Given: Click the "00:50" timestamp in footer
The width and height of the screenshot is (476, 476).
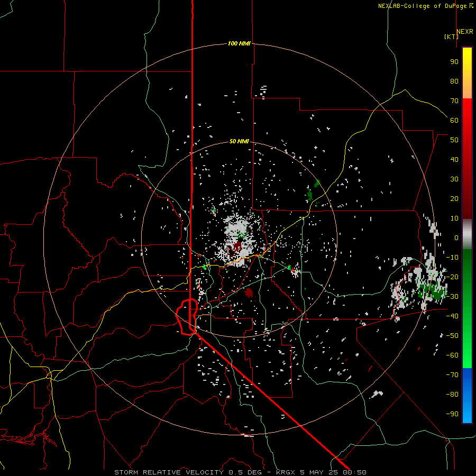Looking at the screenshot, I should tap(354, 472).
